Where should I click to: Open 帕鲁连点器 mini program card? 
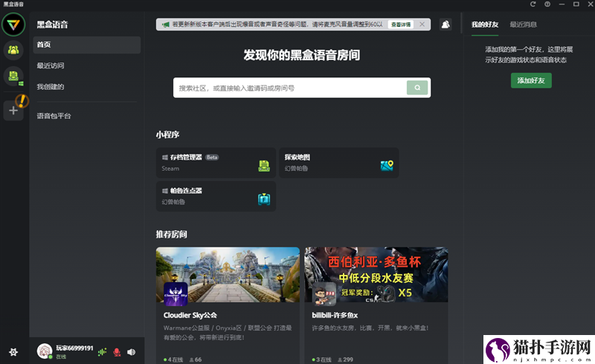(x=216, y=196)
